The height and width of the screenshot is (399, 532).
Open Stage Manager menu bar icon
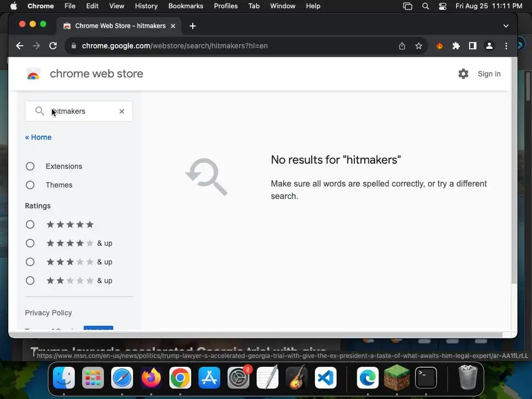point(407,6)
